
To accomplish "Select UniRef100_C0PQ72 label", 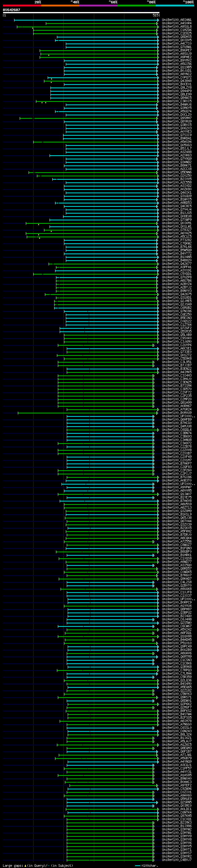I will (176, 77).
